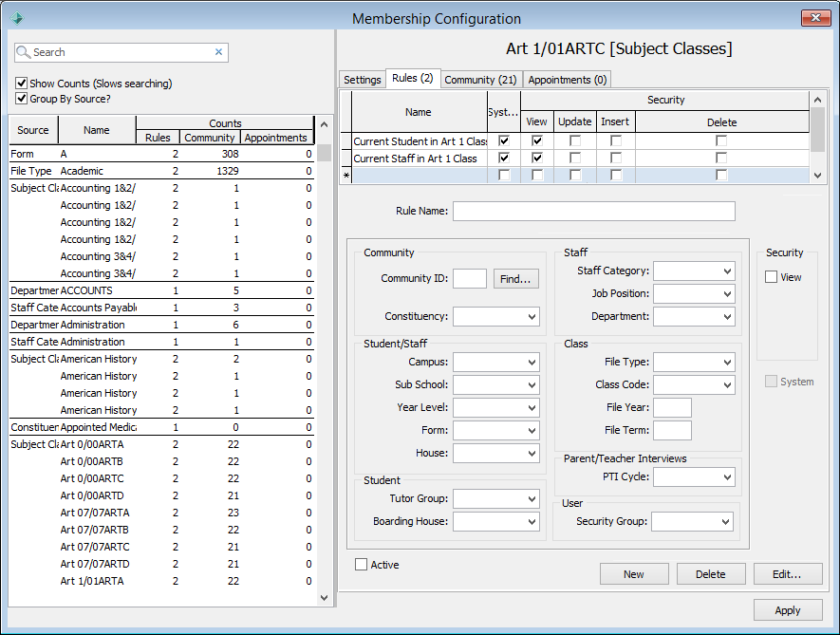The image size is (840, 635).
Task: Select the Appointed Medic row
Action: (161, 427)
